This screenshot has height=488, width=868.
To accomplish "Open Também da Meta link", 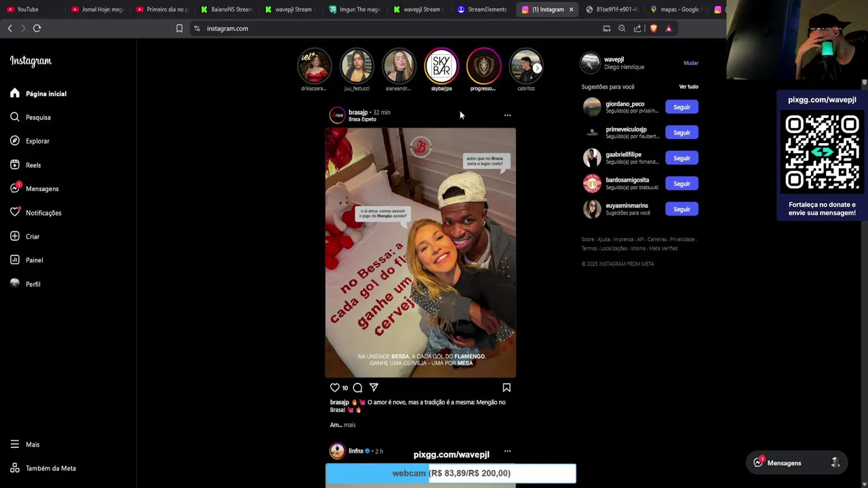I will [43, 468].
